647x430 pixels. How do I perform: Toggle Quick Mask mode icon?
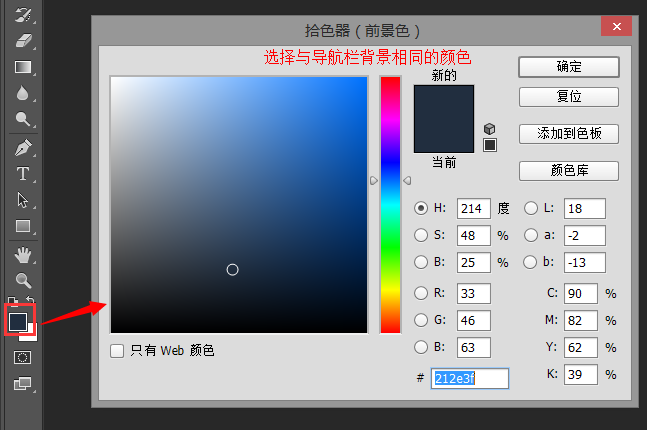(x=23, y=357)
